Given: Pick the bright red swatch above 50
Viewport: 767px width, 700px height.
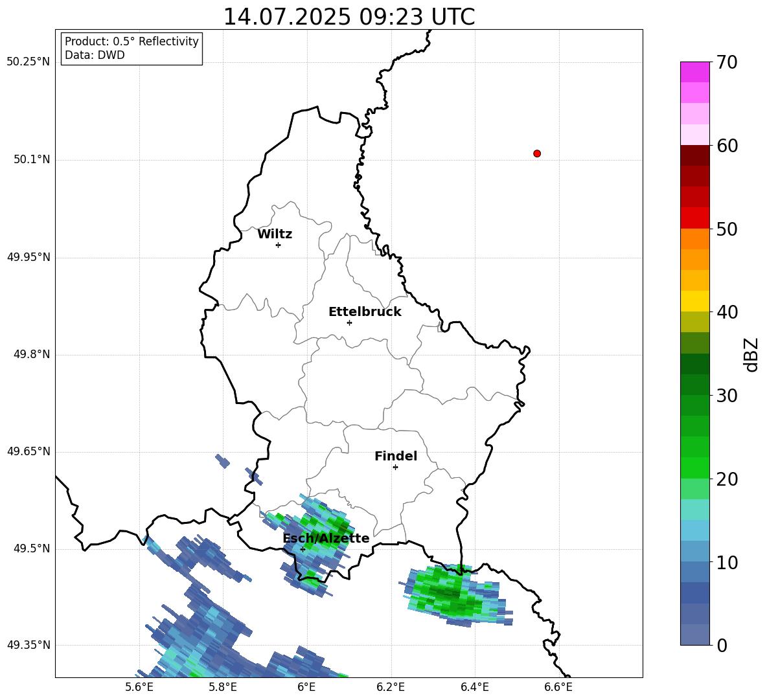Looking at the screenshot, I should (694, 218).
